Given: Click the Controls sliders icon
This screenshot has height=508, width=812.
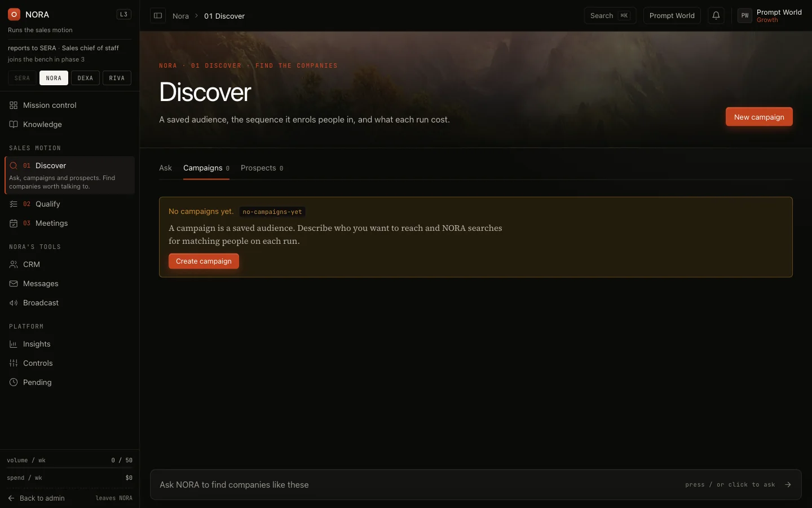Looking at the screenshot, I should [14, 363].
